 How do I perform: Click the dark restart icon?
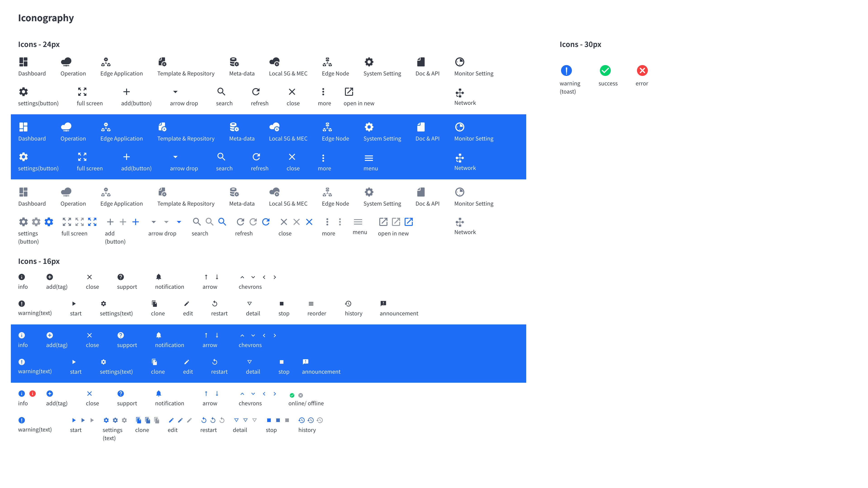(x=215, y=304)
